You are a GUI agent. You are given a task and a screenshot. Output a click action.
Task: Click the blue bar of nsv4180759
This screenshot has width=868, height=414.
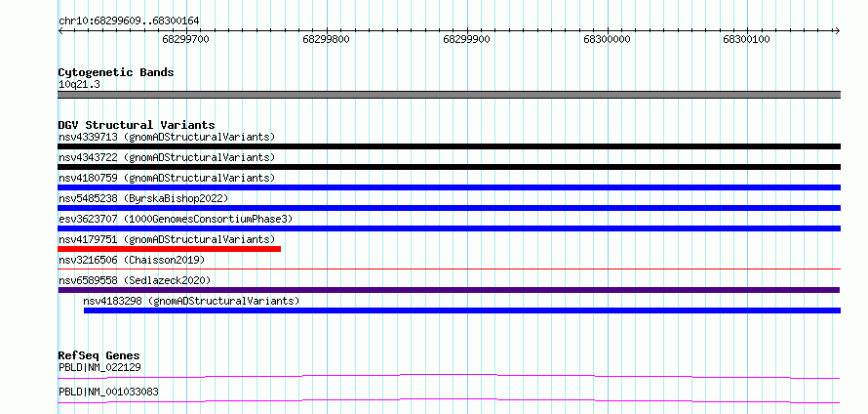(x=450, y=187)
